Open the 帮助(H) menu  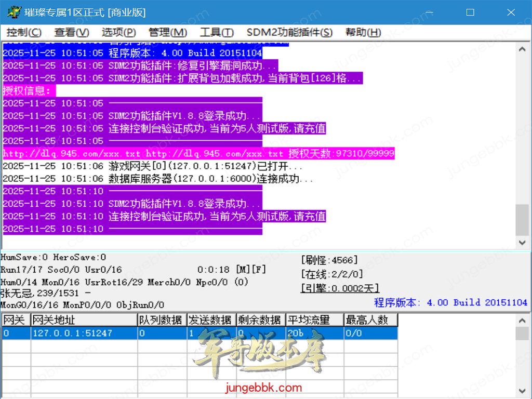tap(363, 32)
